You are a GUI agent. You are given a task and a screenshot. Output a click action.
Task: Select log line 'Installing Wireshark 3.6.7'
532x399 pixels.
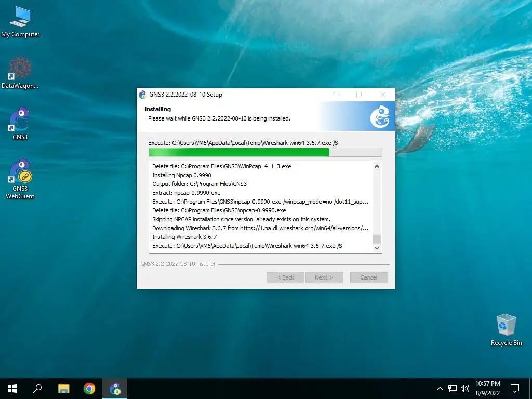[184, 237]
